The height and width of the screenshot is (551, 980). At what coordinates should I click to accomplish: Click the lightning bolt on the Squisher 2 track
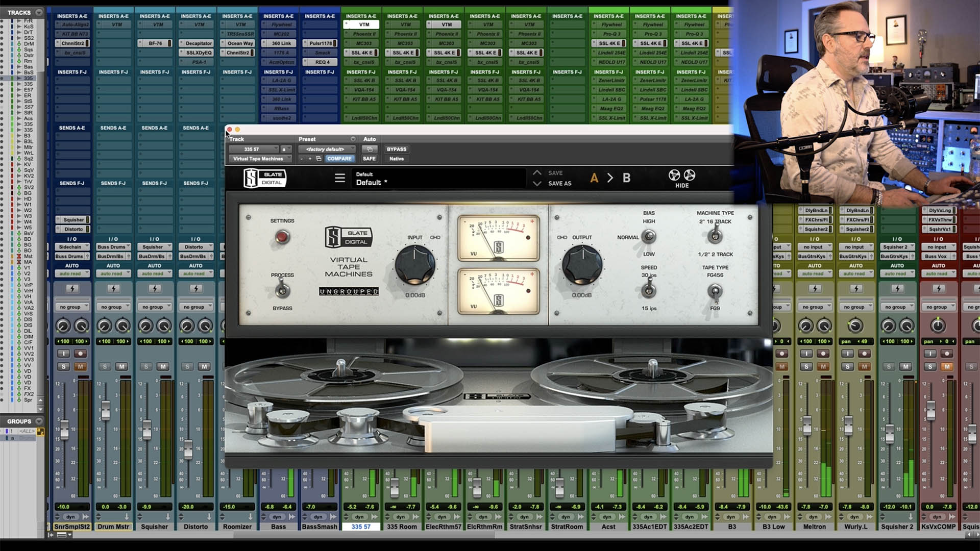(x=897, y=289)
